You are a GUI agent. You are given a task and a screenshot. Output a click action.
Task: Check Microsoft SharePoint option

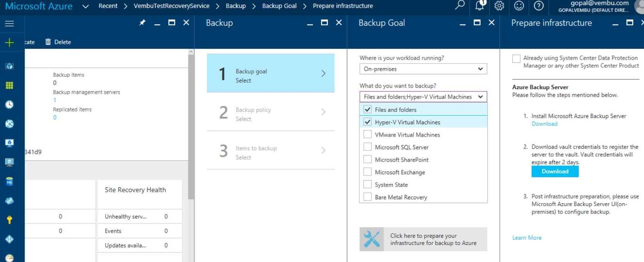pyautogui.click(x=368, y=160)
